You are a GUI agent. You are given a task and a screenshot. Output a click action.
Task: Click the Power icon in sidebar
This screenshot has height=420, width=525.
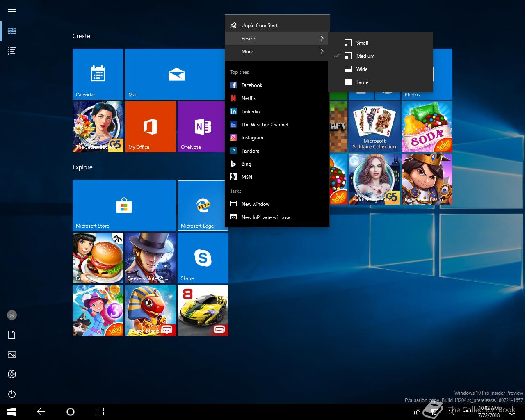[12, 394]
